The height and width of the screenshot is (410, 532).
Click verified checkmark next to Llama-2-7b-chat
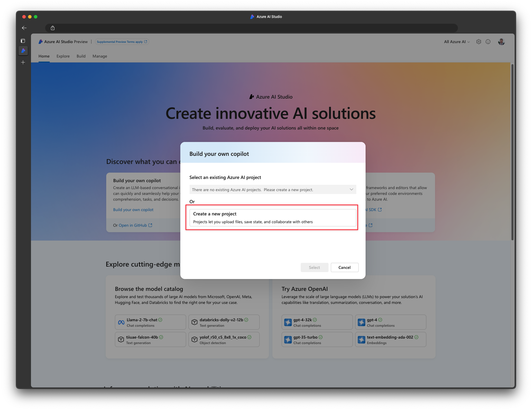[160, 320]
